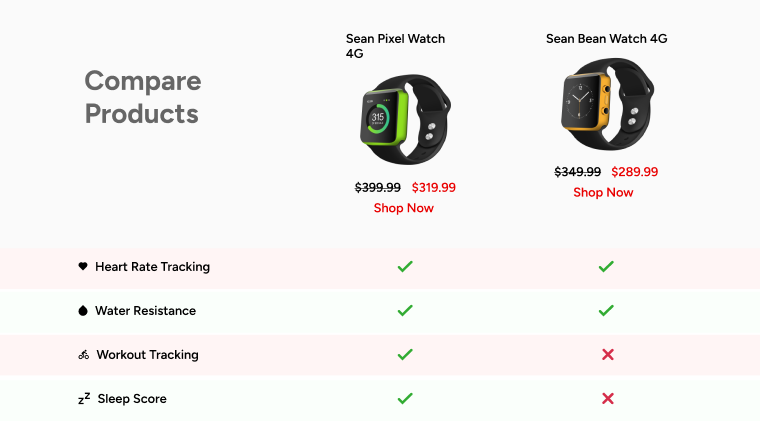Click the Sean Bean Watch 4G title

(606, 39)
